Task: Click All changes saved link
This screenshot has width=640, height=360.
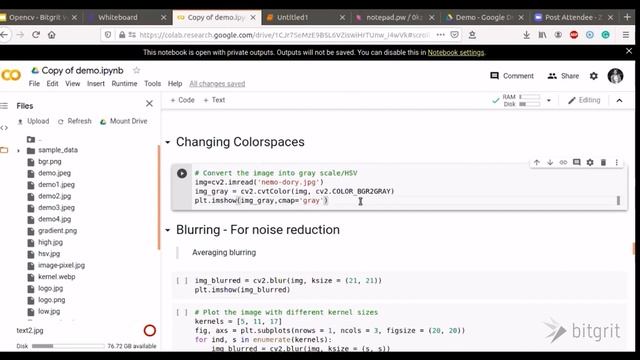Action: (217, 84)
